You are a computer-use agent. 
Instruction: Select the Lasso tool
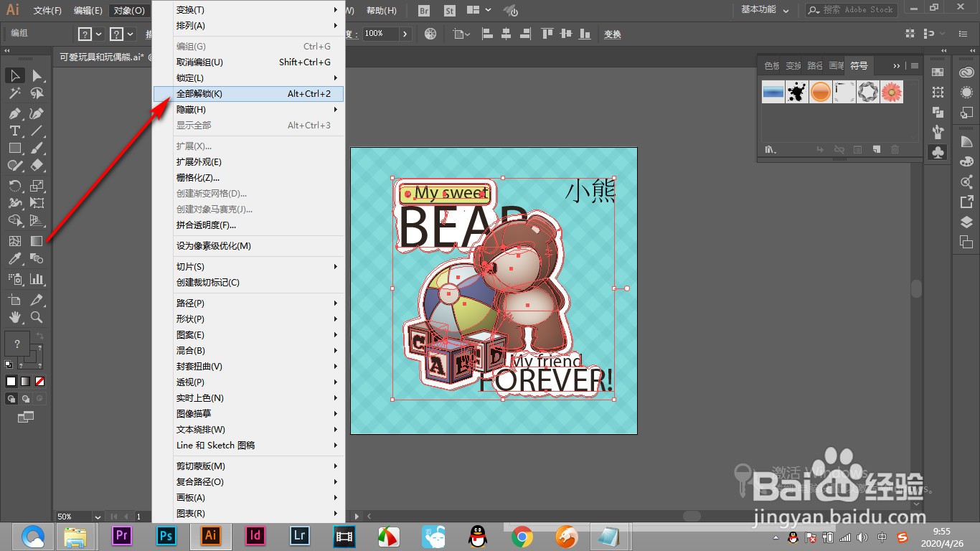(x=37, y=93)
